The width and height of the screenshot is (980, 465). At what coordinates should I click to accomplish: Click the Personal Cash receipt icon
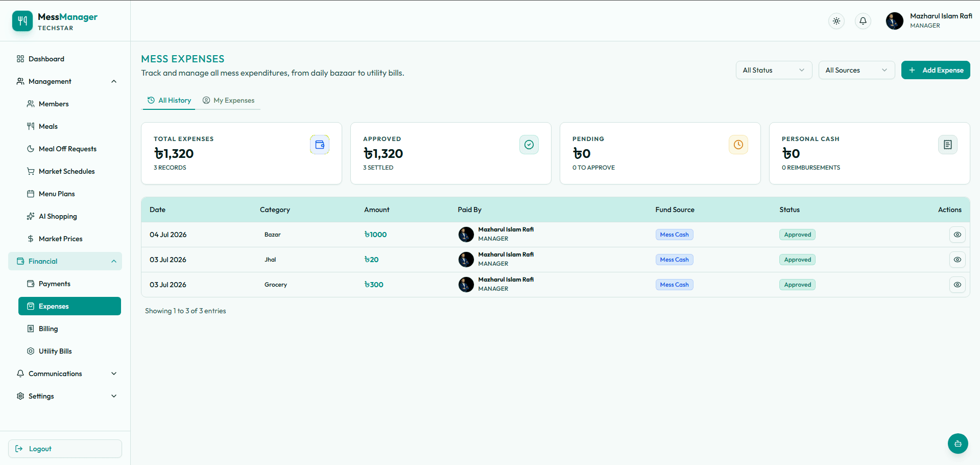point(948,145)
